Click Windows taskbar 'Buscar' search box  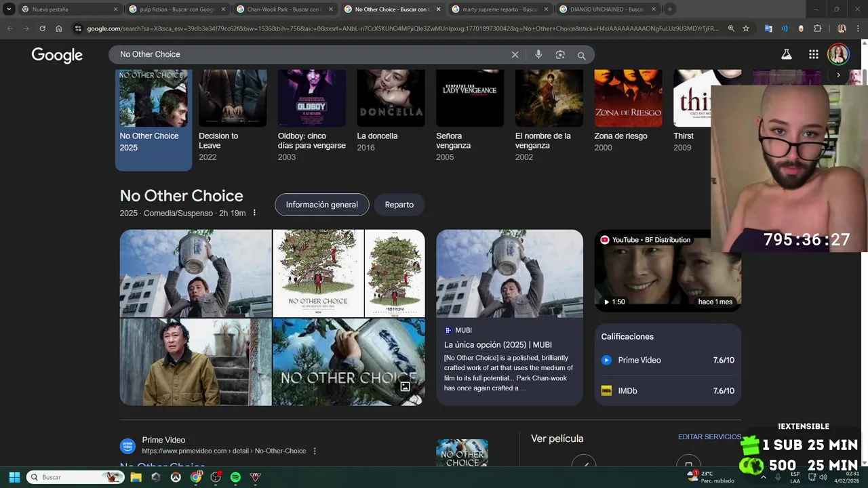75,477
